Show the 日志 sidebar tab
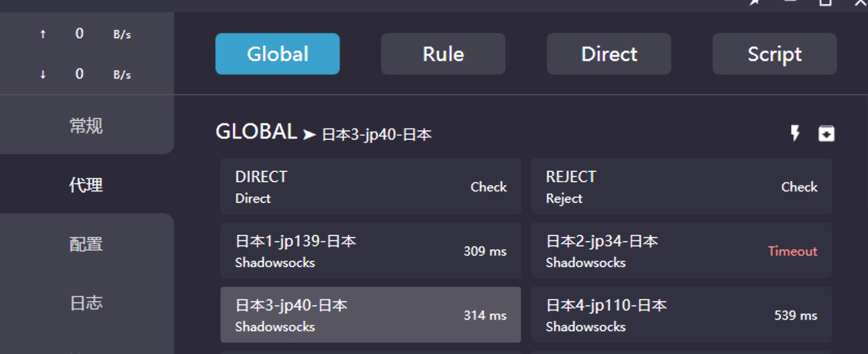Screen dimensions: 868x354 click(86, 303)
